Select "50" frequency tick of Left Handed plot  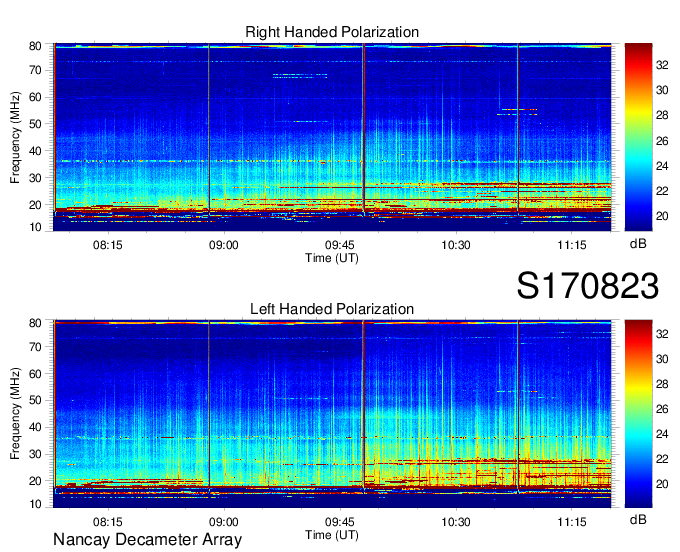(x=35, y=400)
